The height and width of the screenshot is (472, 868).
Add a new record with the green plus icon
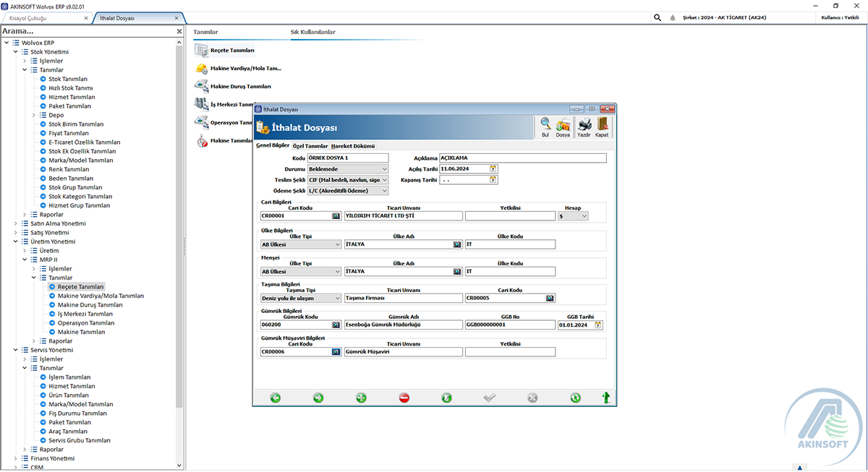(x=360, y=398)
